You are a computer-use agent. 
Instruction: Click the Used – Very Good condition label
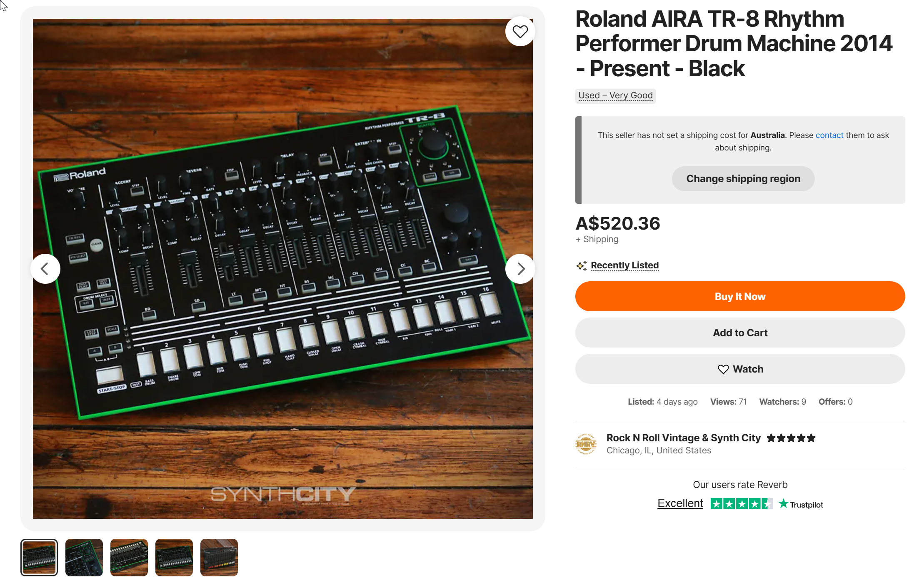click(x=615, y=96)
